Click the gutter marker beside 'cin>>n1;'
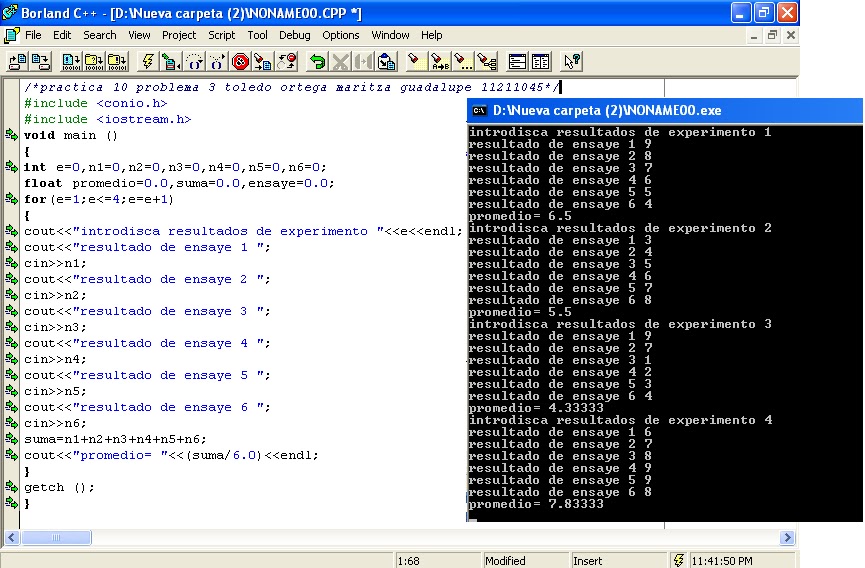 pyautogui.click(x=11, y=262)
